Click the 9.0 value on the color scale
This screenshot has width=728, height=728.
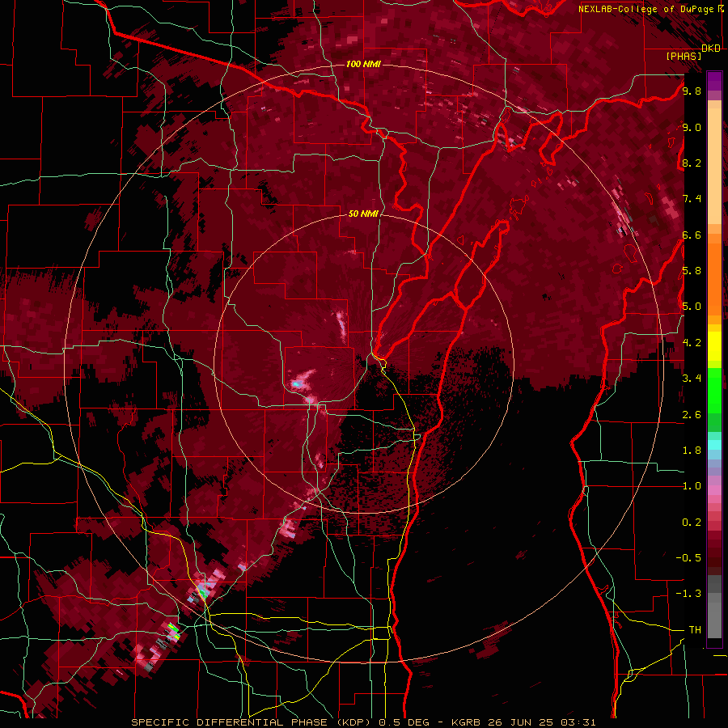tap(692, 127)
